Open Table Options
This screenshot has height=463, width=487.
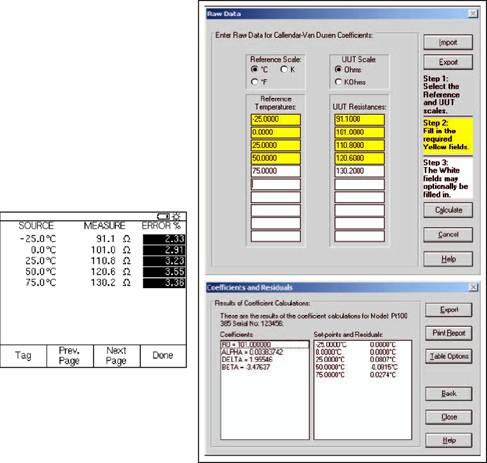(449, 356)
